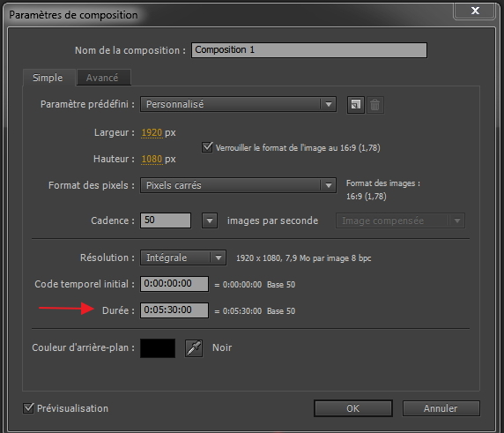Pick background color with eyedropper icon
504x433 pixels.
(x=194, y=348)
